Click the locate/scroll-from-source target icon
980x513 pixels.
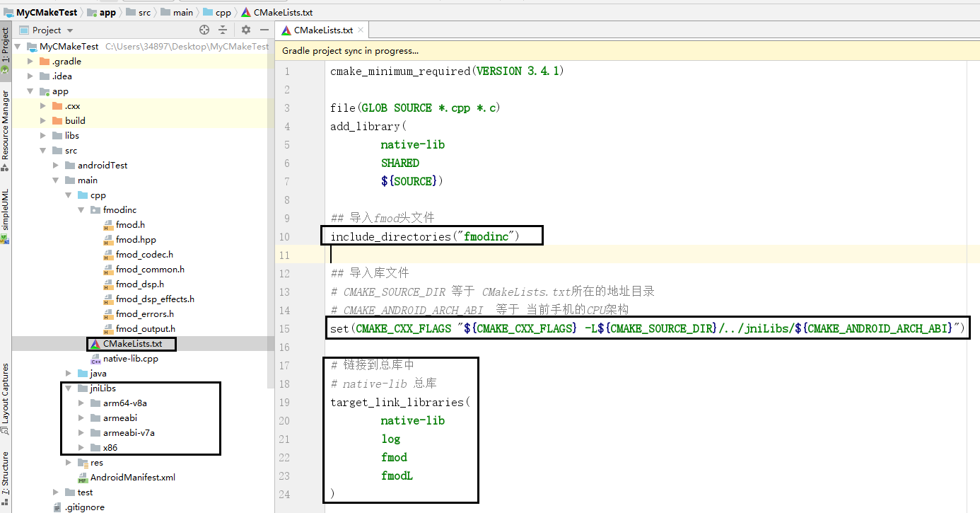tap(204, 30)
